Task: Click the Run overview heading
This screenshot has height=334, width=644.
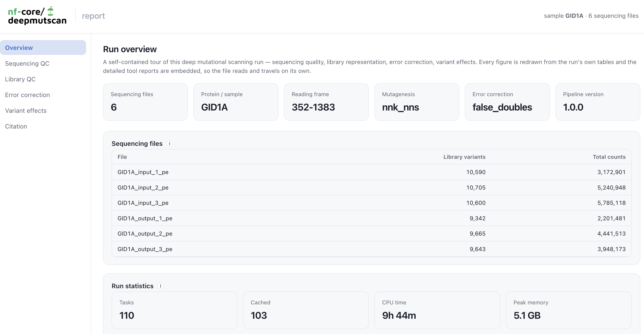Action: (130, 49)
